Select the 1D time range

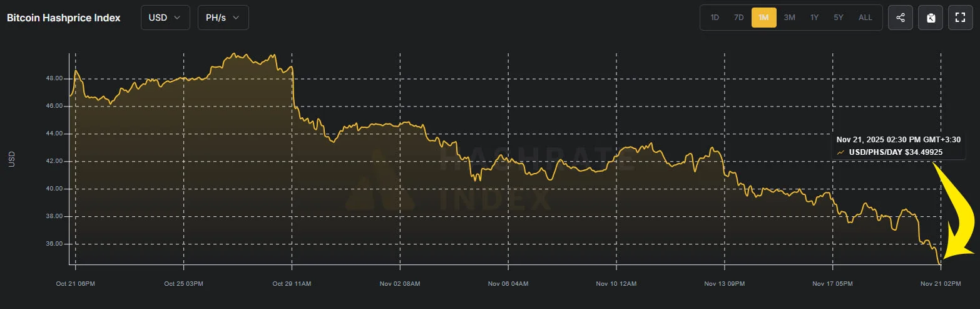point(715,18)
